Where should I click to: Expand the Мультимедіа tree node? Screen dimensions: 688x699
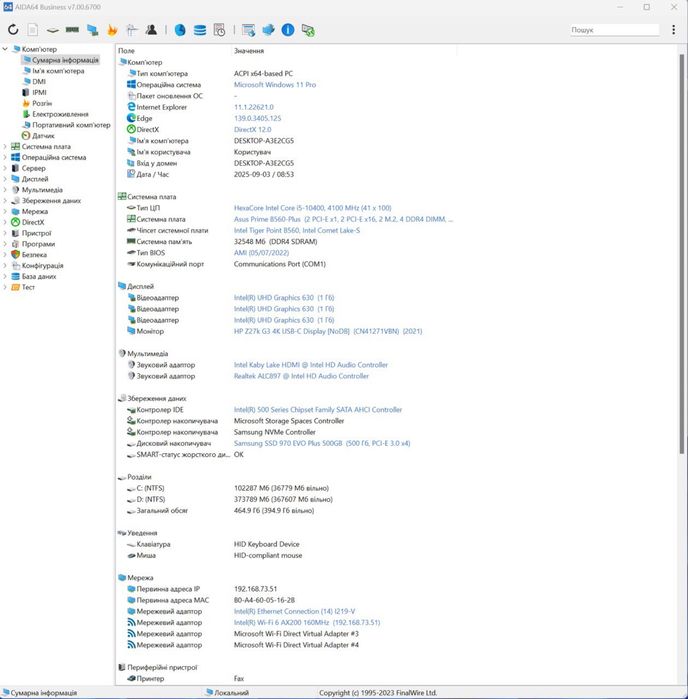pyautogui.click(x=5, y=189)
